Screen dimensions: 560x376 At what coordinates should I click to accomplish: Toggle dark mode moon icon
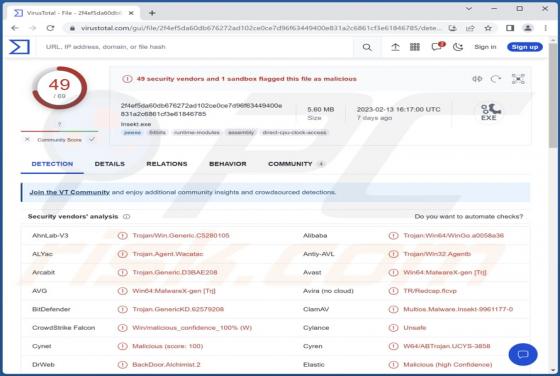458,47
